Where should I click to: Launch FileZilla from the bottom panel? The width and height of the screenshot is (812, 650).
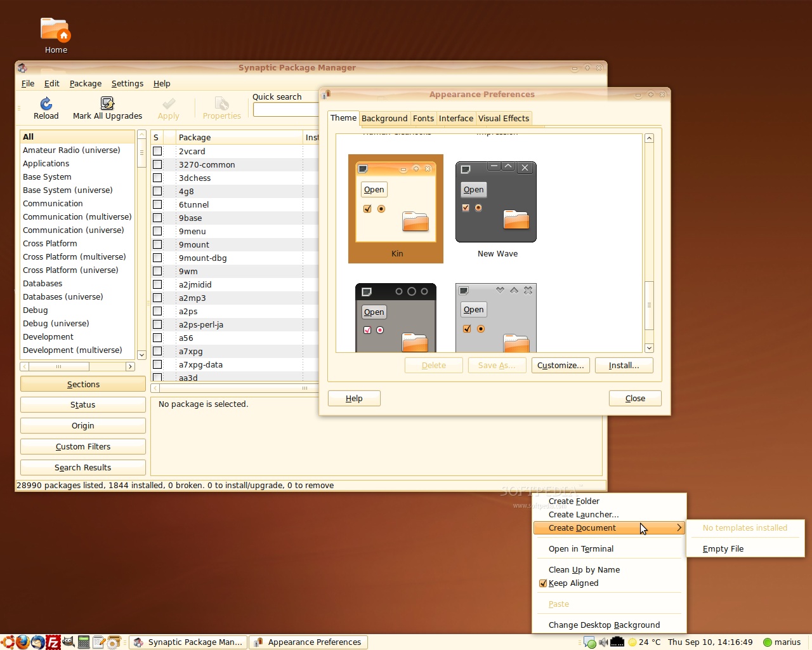[x=53, y=642]
